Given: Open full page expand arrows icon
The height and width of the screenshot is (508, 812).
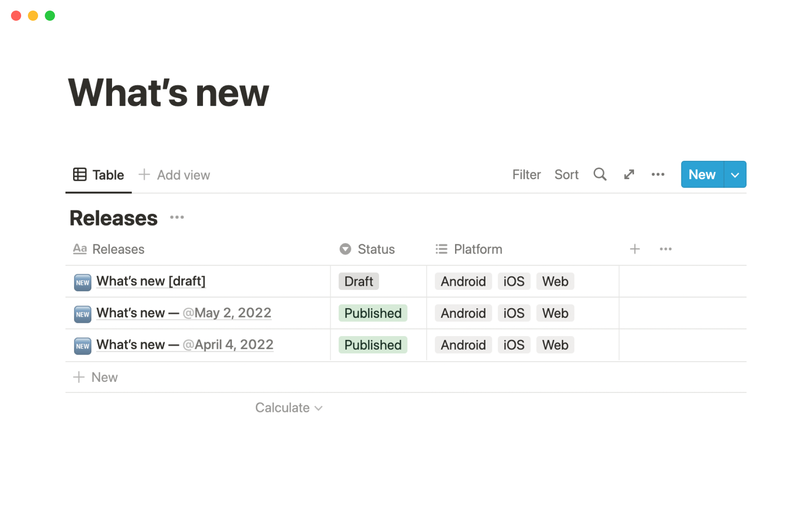Looking at the screenshot, I should (x=629, y=174).
